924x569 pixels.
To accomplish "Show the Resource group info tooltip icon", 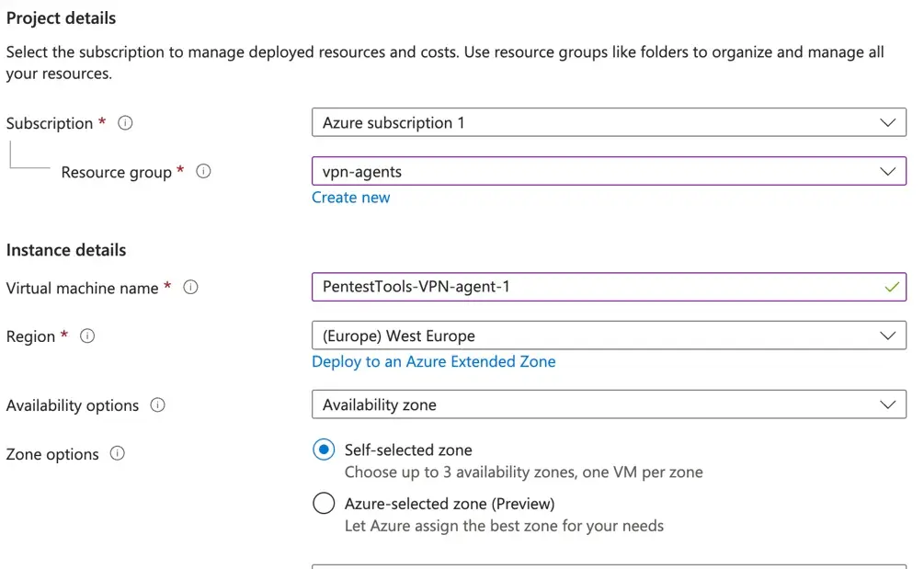I will pos(204,172).
